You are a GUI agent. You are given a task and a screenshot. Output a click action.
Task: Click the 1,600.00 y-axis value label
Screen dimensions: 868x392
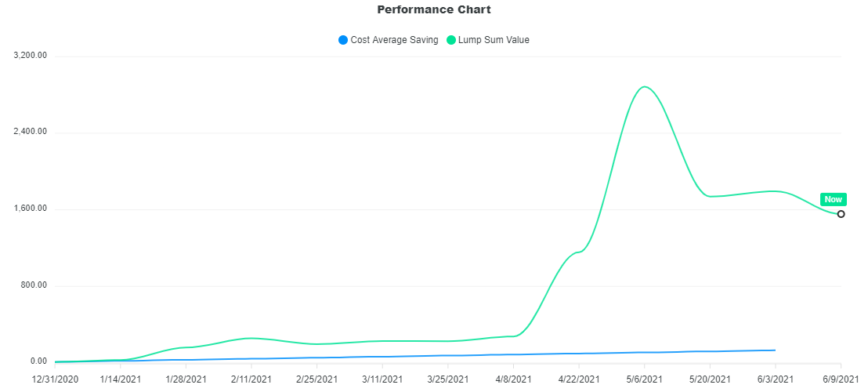click(x=30, y=209)
